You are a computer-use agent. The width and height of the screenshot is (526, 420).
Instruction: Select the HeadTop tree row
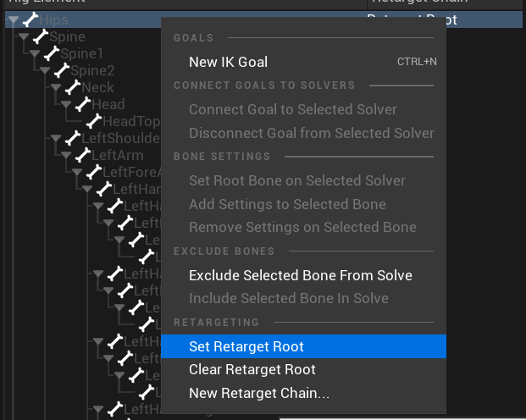pyautogui.click(x=83, y=121)
